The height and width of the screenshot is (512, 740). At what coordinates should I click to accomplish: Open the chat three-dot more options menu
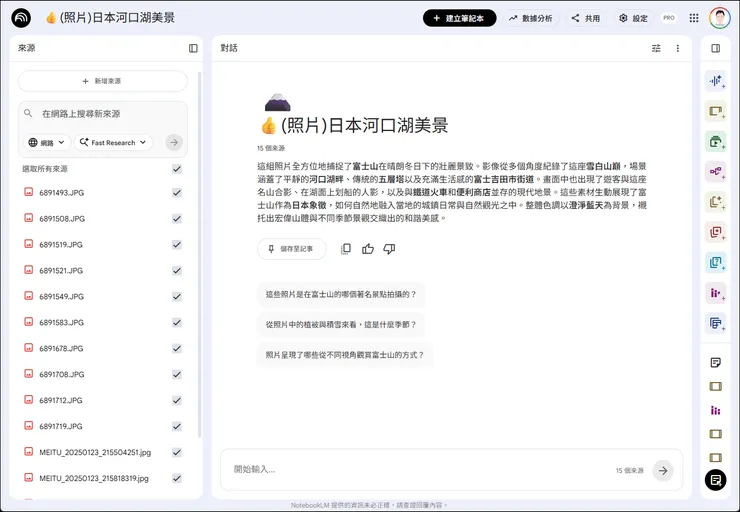(678, 48)
